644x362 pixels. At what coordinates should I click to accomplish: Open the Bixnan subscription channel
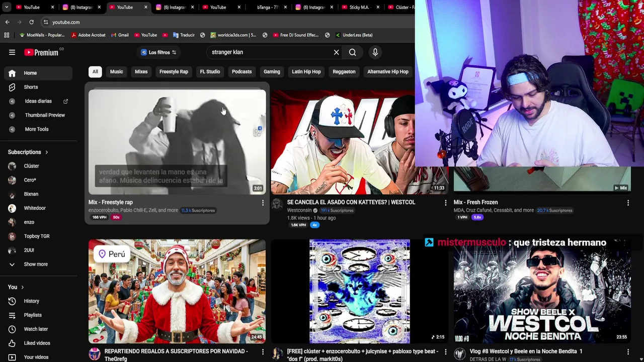click(x=38, y=194)
